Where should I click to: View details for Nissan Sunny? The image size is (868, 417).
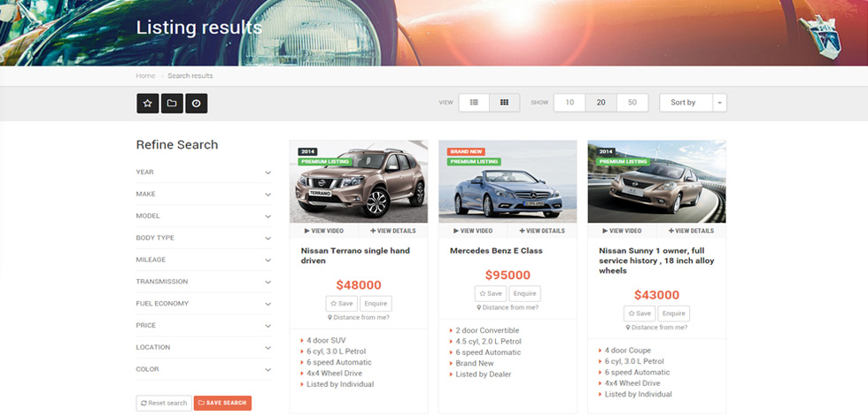click(691, 230)
